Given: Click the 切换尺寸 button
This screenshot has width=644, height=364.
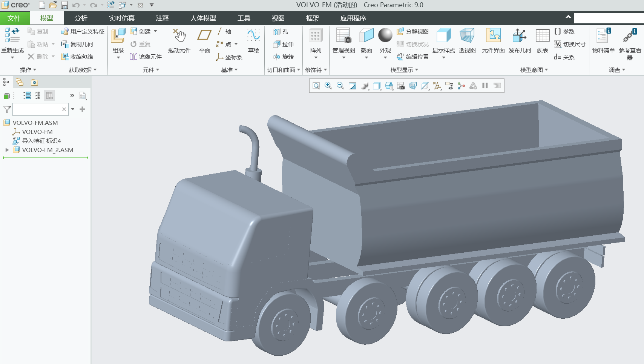Looking at the screenshot, I should pyautogui.click(x=569, y=44).
